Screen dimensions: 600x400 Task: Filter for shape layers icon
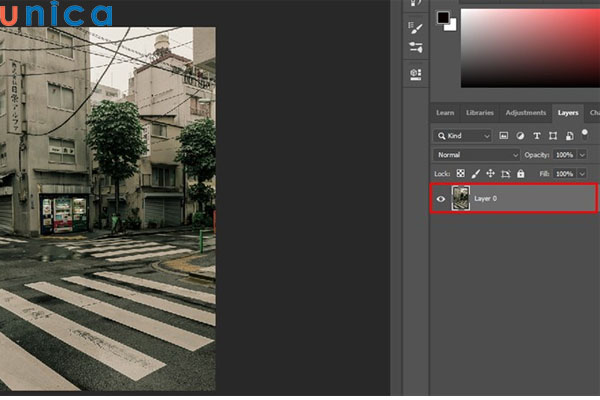552,135
